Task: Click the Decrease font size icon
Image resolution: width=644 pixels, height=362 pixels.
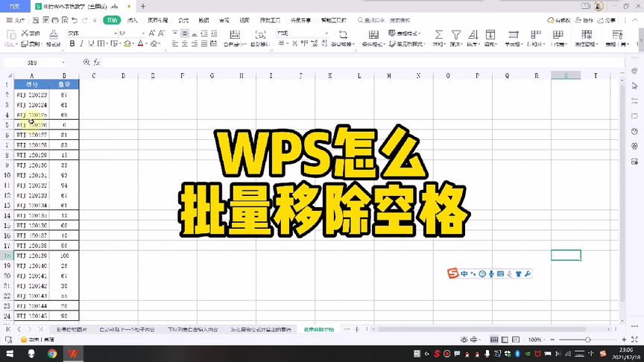Action: coord(162,34)
